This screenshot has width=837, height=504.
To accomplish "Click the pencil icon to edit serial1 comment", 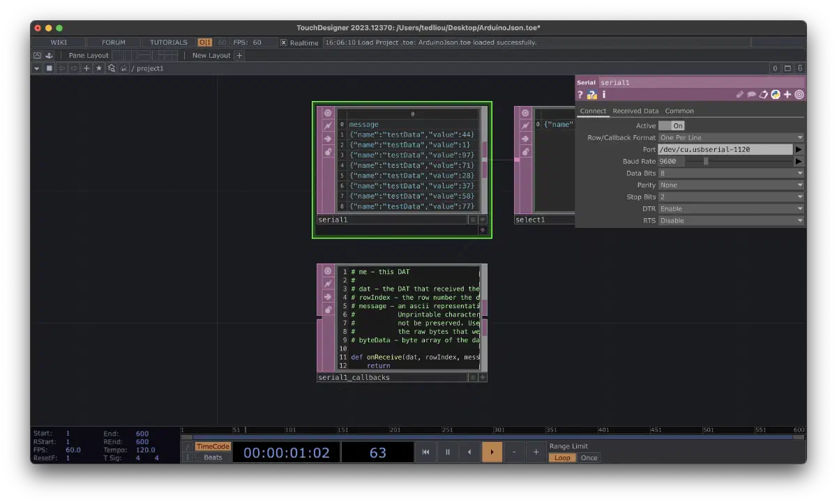I will 739,94.
